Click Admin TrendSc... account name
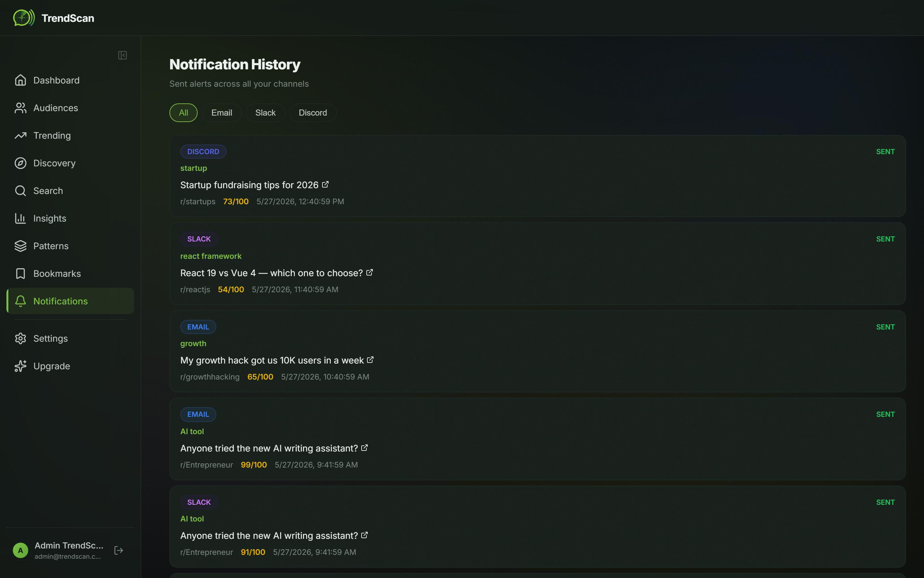Screen dimensions: 924x578 coord(69,546)
